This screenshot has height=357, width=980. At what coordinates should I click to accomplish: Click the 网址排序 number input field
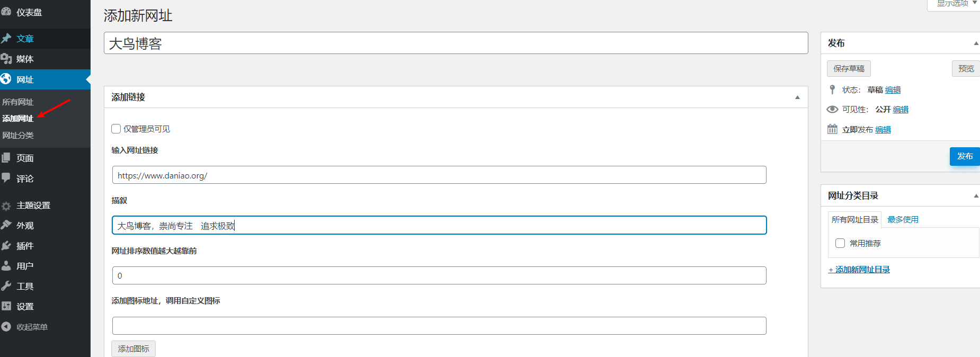(439, 275)
